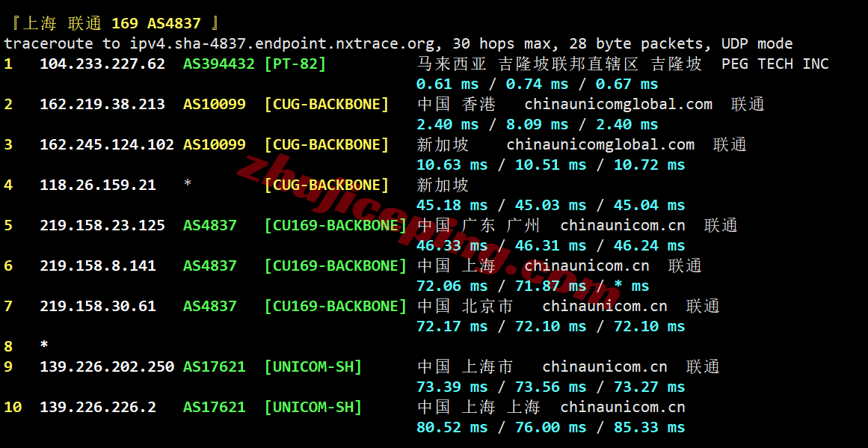Click the AS394432 label on hop 1

pyautogui.click(x=219, y=64)
